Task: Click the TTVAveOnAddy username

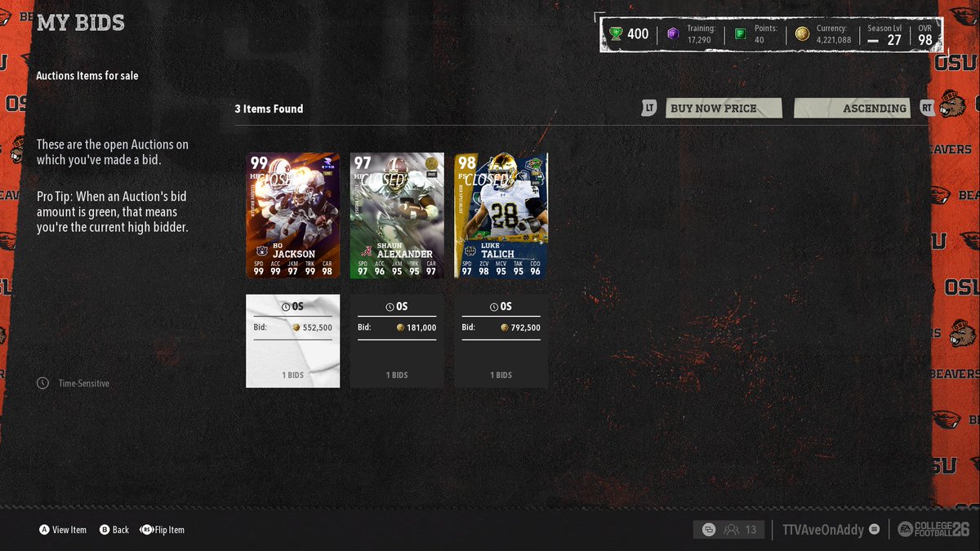Action: pos(823,530)
